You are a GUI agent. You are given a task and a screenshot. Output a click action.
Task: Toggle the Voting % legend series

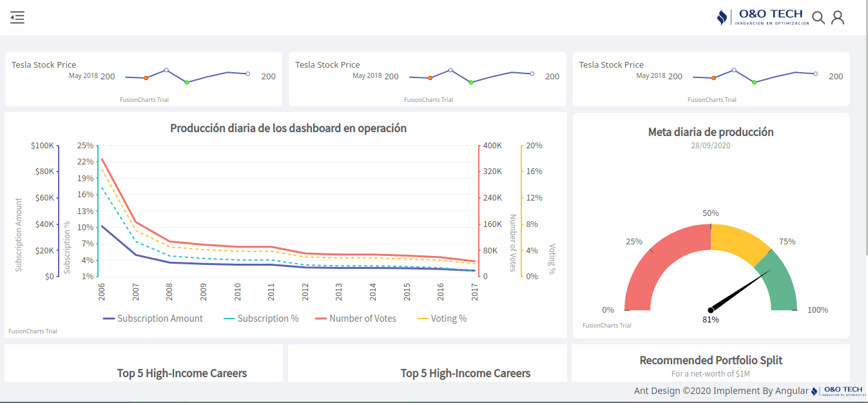click(x=442, y=319)
